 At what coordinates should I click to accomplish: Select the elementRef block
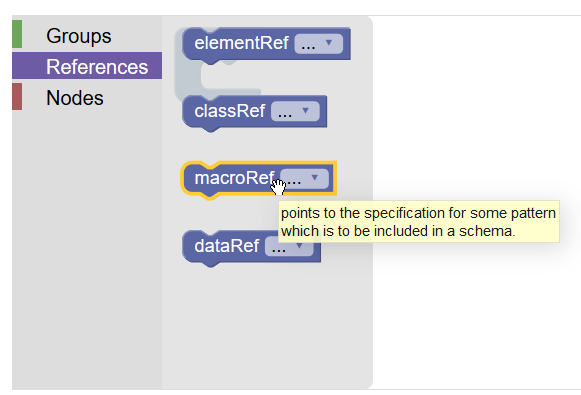pyautogui.click(x=266, y=44)
